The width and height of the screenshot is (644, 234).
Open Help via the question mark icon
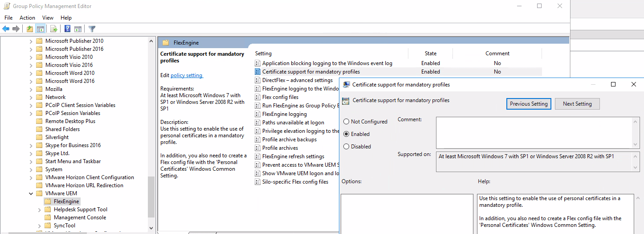[67, 29]
